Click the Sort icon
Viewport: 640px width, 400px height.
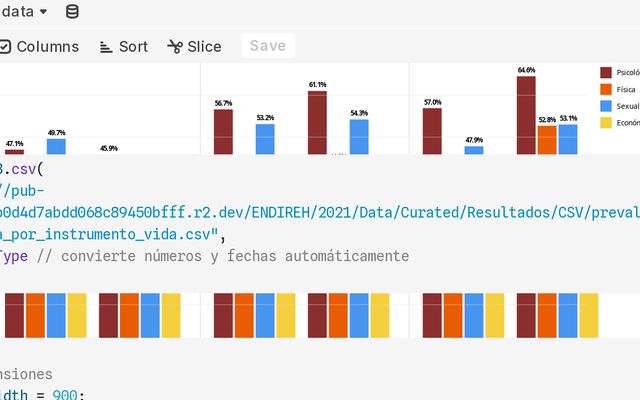pyautogui.click(x=106, y=46)
